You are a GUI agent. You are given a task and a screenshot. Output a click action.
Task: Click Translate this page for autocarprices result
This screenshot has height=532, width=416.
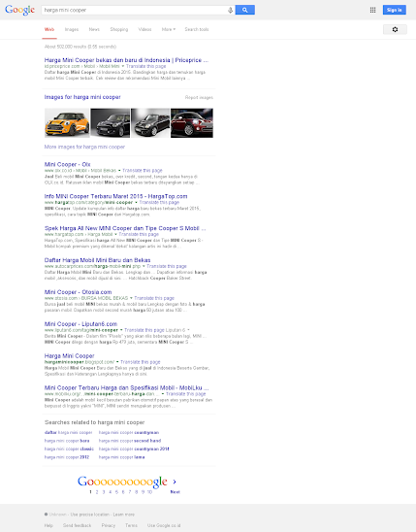(x=167, y=266)
